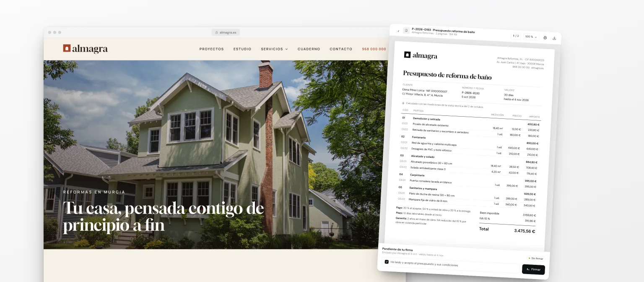This screenshot has width=644, height=282.
Task: Click 'Mampara fija de vidrio de 8 mm'
Action: point(428,201)
